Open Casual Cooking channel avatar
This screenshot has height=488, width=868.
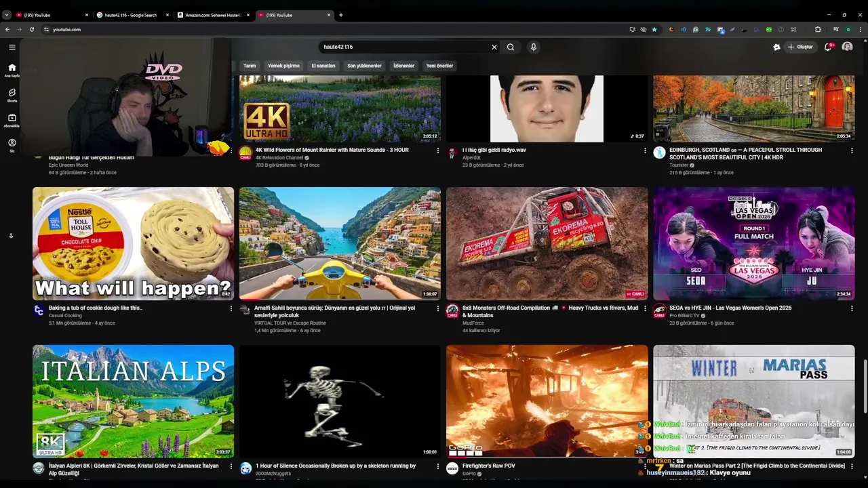(39, 310)
